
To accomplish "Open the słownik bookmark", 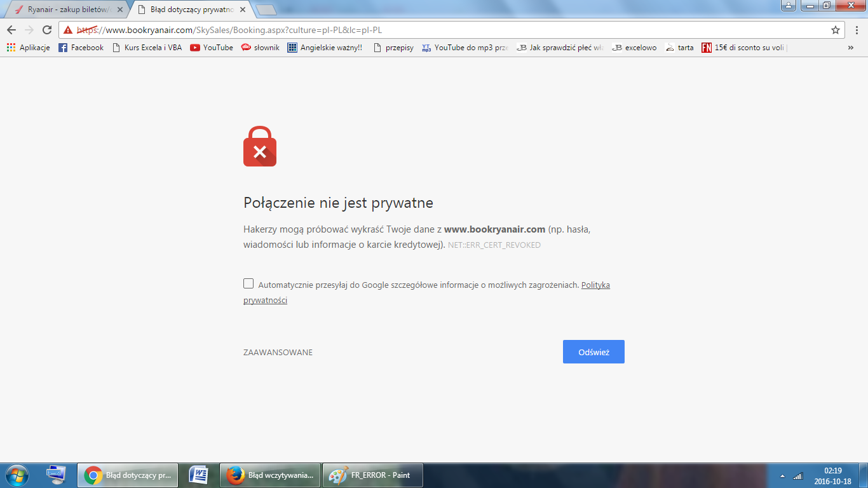I will 261,48.
